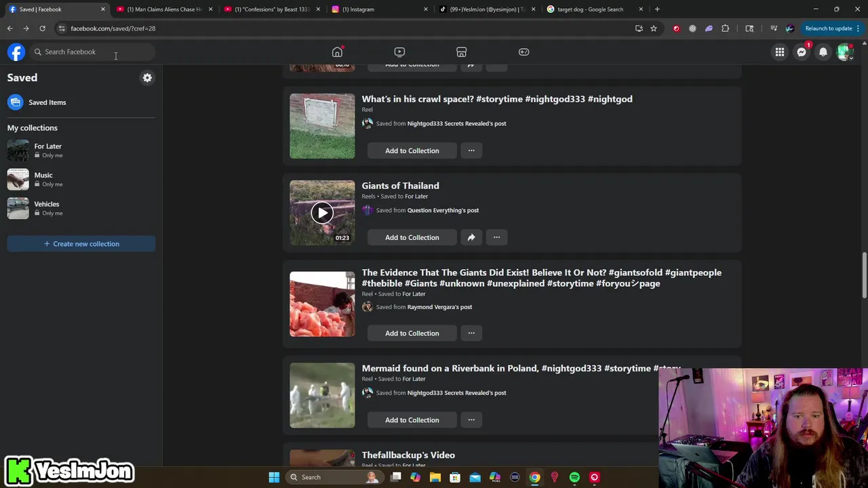Open the Facebook menu grid icon
Viewport: 868px width, 488px height.
pyautogui.click(x=780, y=52)
